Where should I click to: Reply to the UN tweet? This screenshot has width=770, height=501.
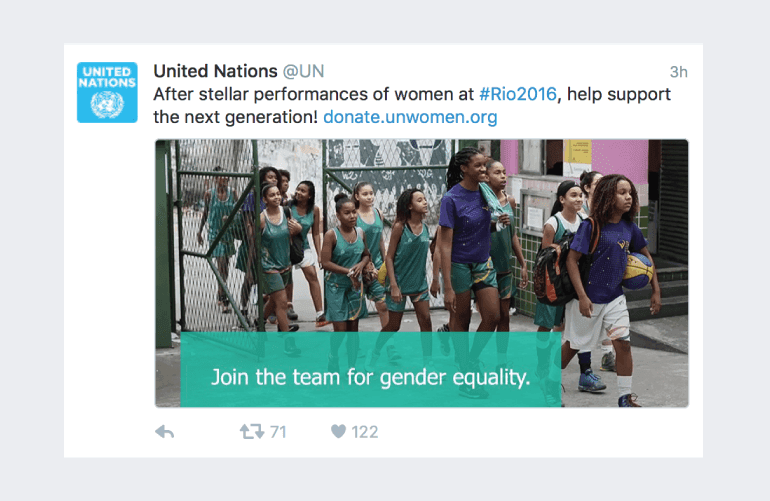click(x=165, y=432)
